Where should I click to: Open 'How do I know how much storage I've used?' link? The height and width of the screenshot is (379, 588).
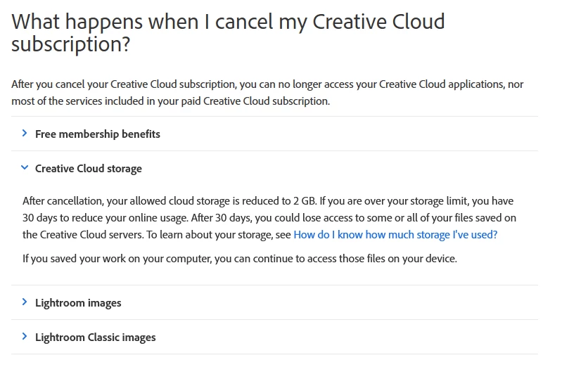coord(395,235)
